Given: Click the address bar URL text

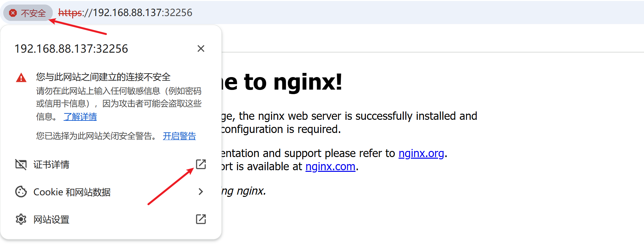Looking at the screenshot, I should point(125,13).
